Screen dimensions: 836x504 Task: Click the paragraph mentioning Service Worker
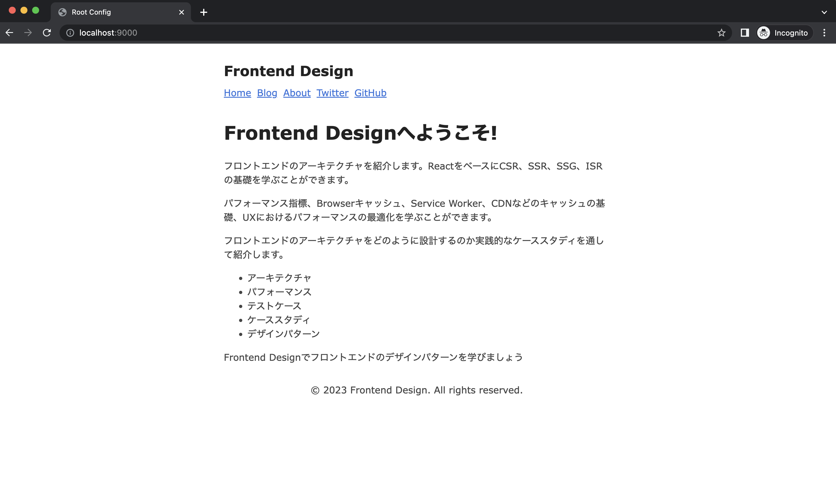pos(414,210)
